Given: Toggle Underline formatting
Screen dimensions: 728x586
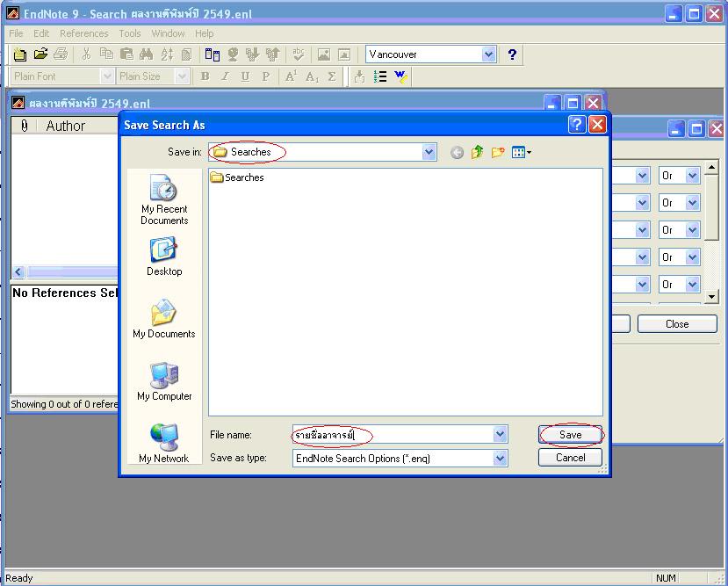Looking at the screenshot, I should 245,76.
